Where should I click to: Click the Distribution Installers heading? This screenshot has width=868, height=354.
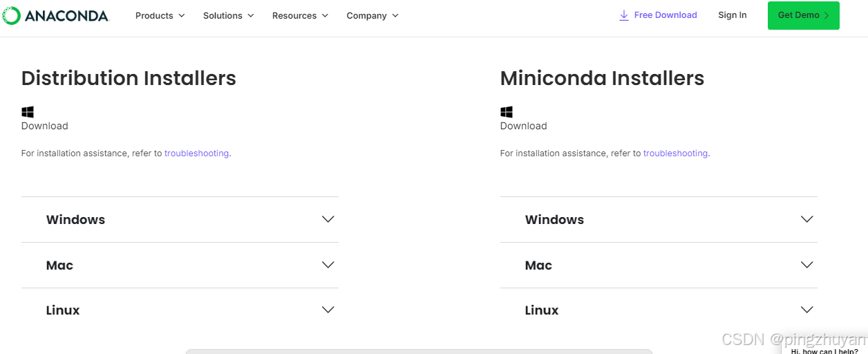(129, 78)
